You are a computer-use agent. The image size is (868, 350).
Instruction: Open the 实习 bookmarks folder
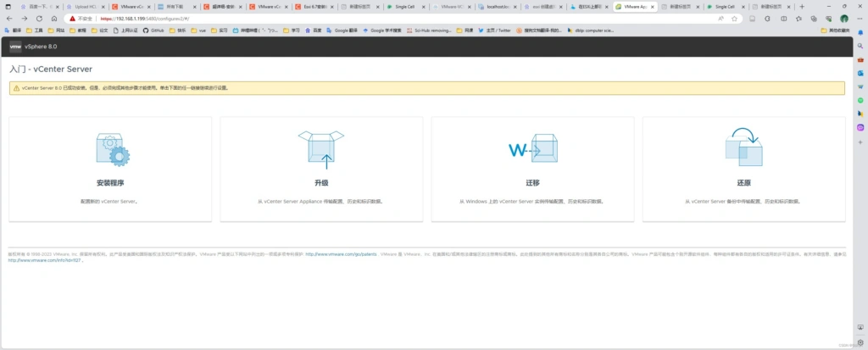(x=220, y=31)
